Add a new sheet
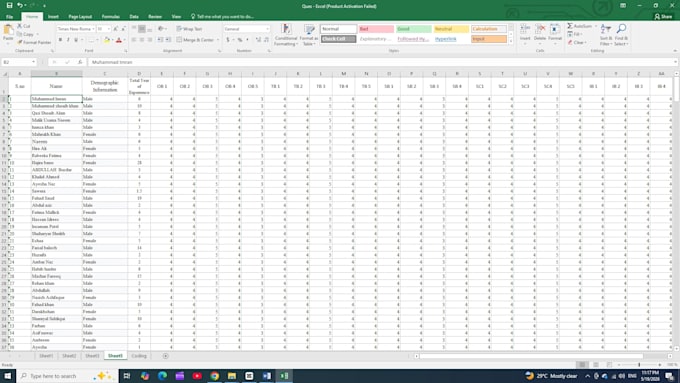Screen dimensions: 680x383 tap(165, 356)
